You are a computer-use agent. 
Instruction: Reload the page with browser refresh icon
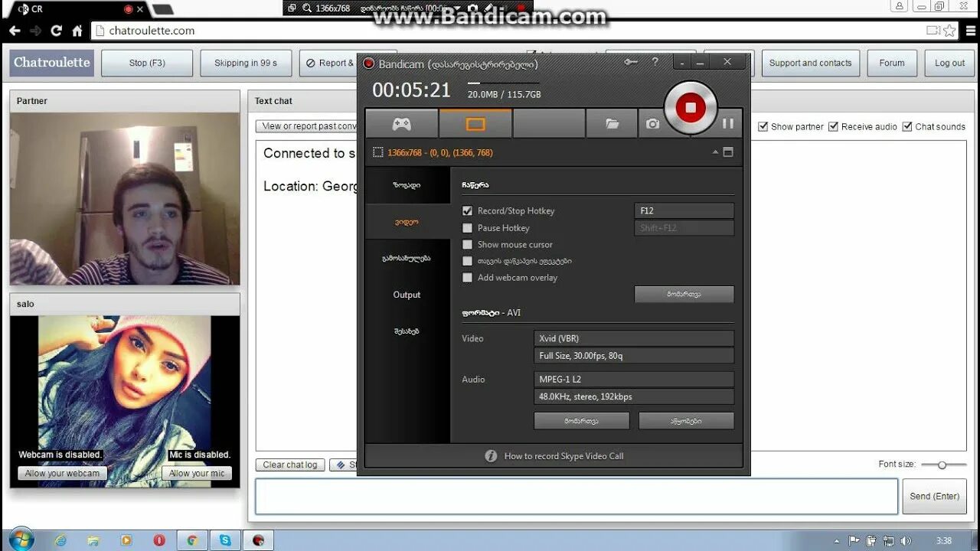pyautogui.click(x=56, y=31)
